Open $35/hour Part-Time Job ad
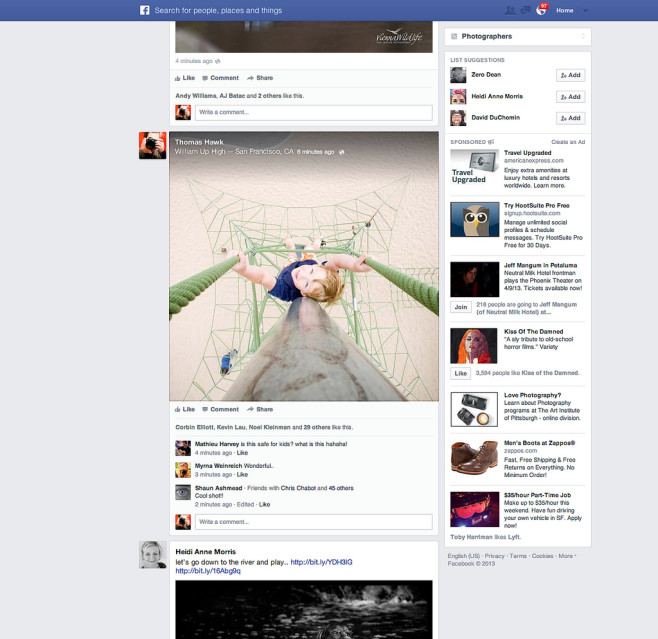 click(x=537, y=495)
